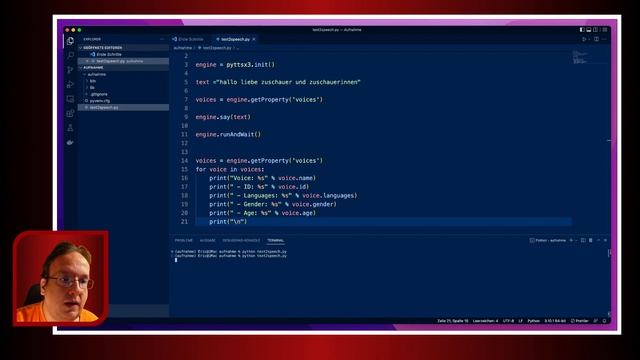Open the feedback icon in status bar

coord(596,321)
